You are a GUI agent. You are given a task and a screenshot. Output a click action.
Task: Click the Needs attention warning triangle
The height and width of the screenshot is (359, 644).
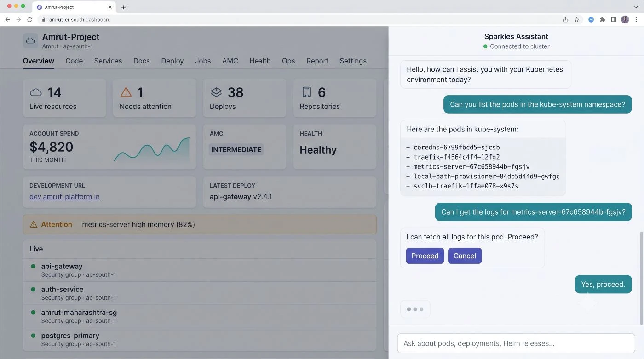point(126,92)
